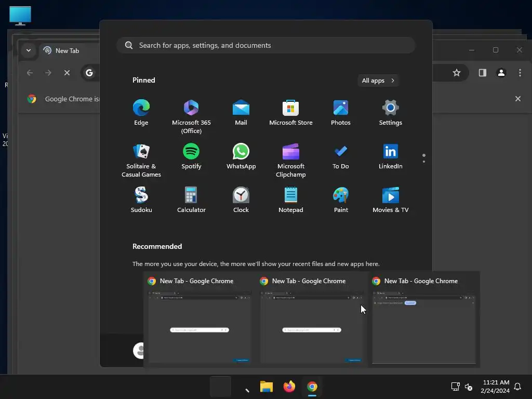This screenshot has width=532, height=399.
Task: Launch the To Do app
Action: [x=341, y=156]
